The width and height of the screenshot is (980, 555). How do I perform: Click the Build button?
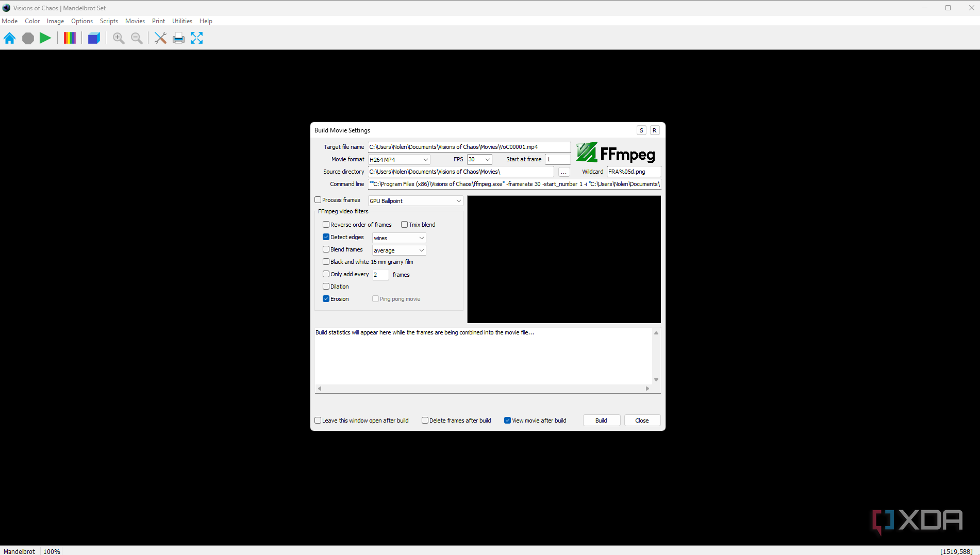[601, 421]
